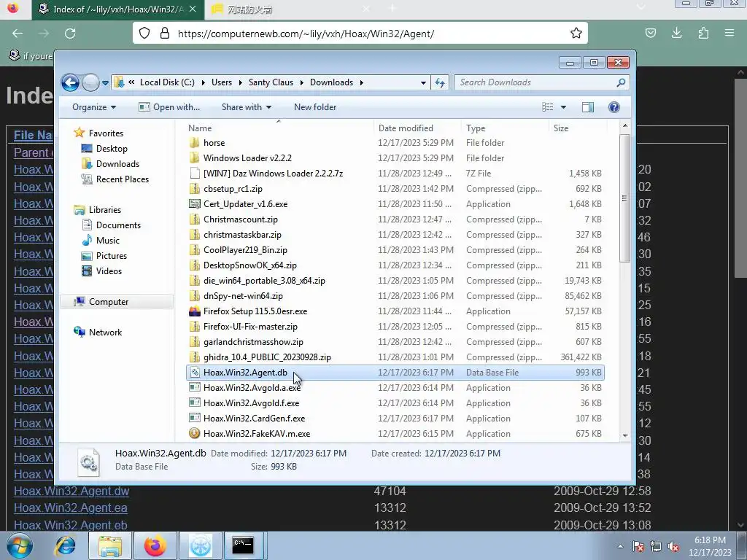Toggle the preview pane icon
Screen dimensions: 747x560
coord(588,107)
